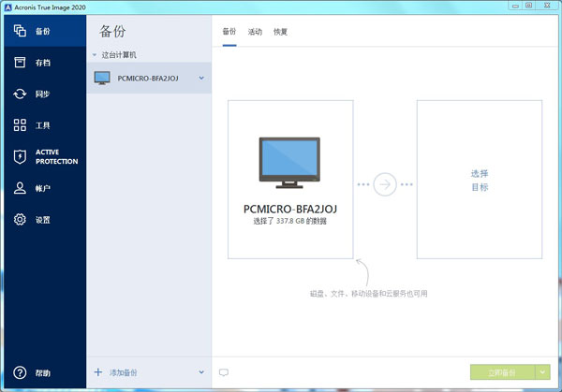Expand the PCMICRO-BFA2JOJ backup item chevron
The width and height of the screenshot is (562, 392).
click(x=201, y=78)
